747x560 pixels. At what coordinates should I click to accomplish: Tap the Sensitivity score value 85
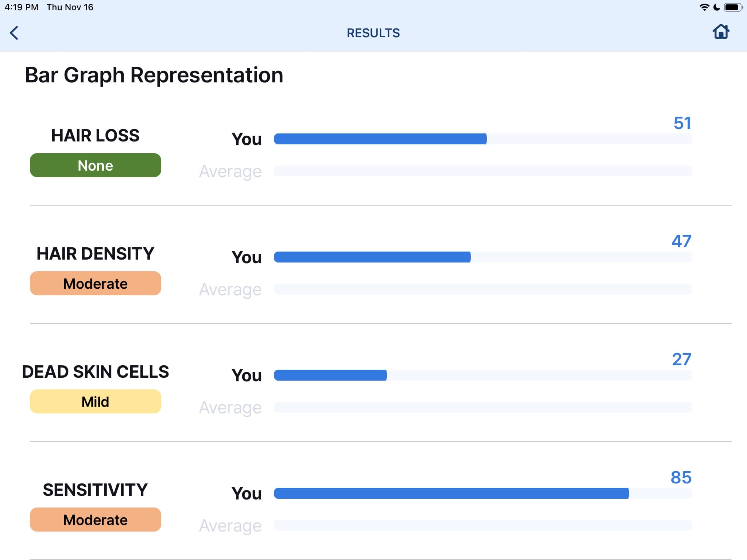681,477
